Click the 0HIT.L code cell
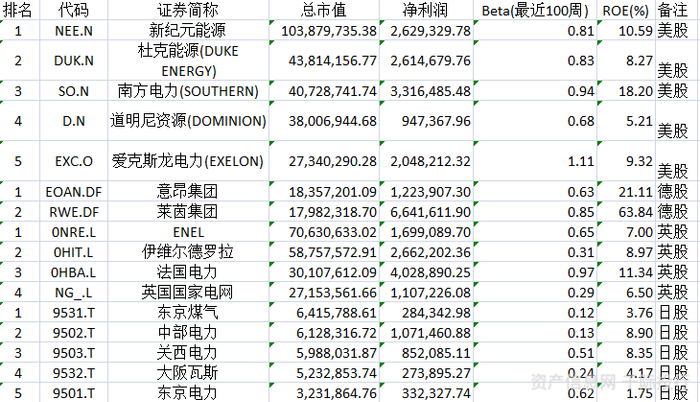The width and height of the screenshot is (700, 402). 74,251
